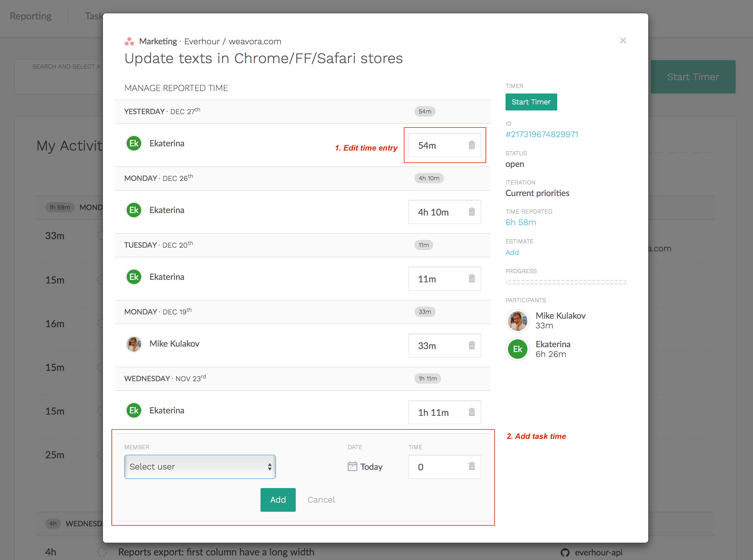Screen dimensions: 753x560
Task: Delete the 54m entry for Dec 27th
Action: 472,145
